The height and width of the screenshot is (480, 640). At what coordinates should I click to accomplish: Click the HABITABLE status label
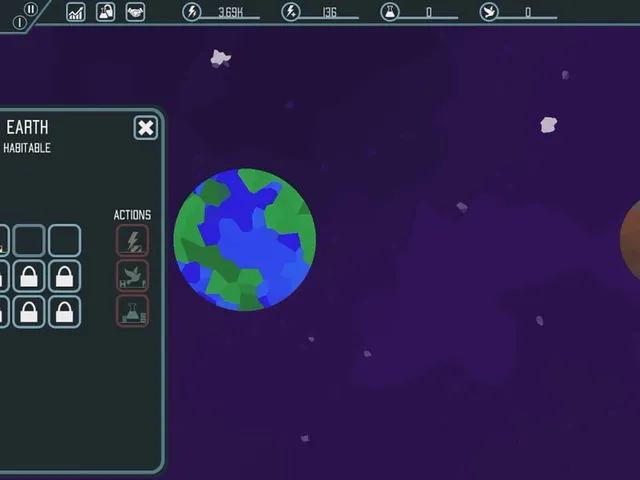[x=27, y=148]
